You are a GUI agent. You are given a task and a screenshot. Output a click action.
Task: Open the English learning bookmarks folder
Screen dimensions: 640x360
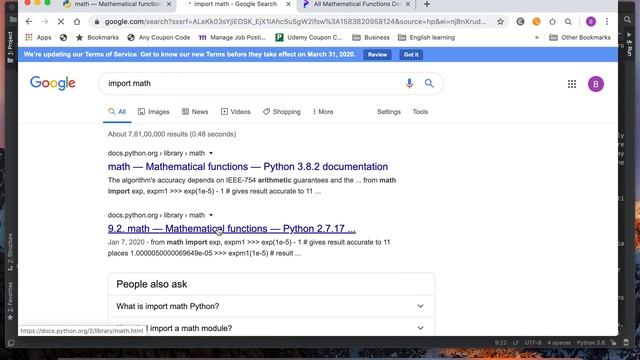(x=426, y=38)
